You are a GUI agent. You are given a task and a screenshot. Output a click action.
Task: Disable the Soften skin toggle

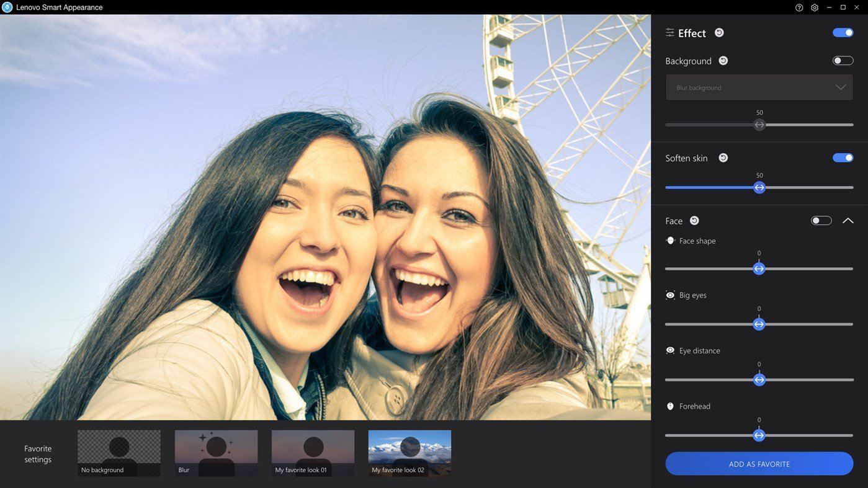click(843, 158)
